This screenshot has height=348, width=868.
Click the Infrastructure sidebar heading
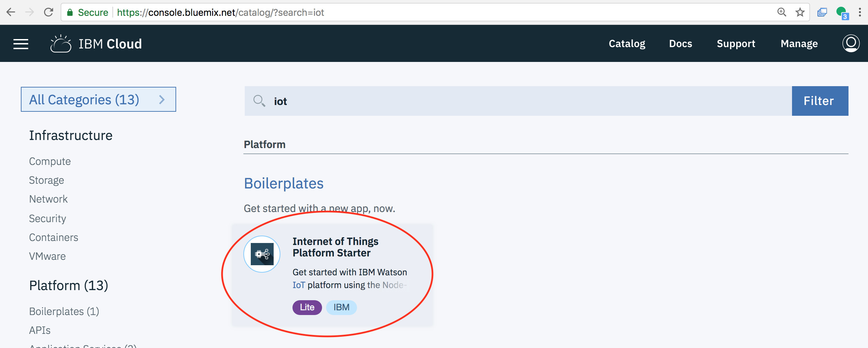pyautogui.click(x=71, y=135)
